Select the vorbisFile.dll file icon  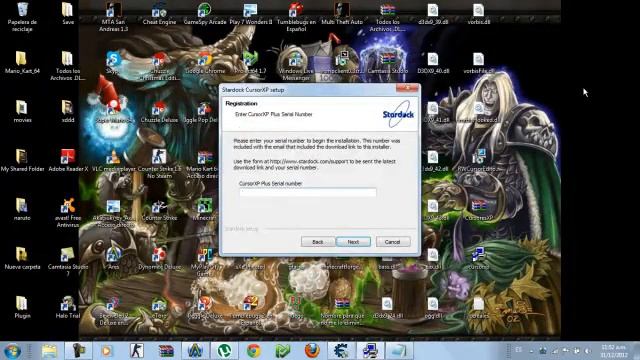click(x=478, y=62)
